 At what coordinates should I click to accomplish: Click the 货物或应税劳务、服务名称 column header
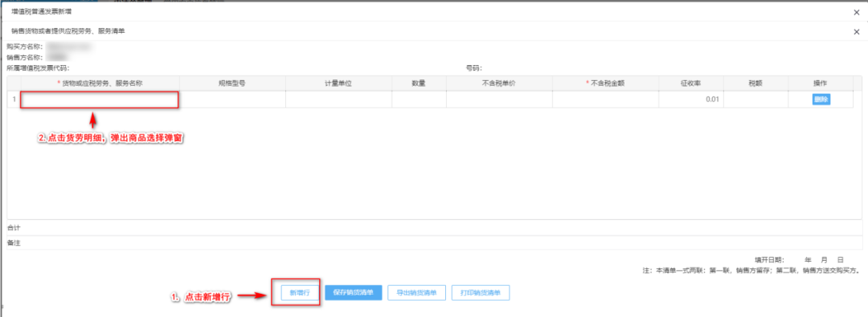[x=100, y=83]
